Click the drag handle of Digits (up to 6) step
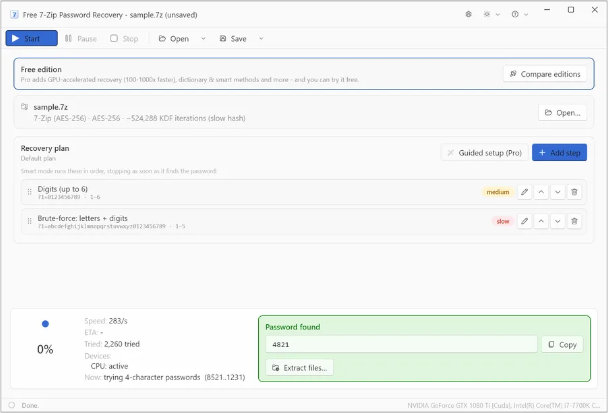608x413 pixels. pyautogui.click(x=29, y=192)
